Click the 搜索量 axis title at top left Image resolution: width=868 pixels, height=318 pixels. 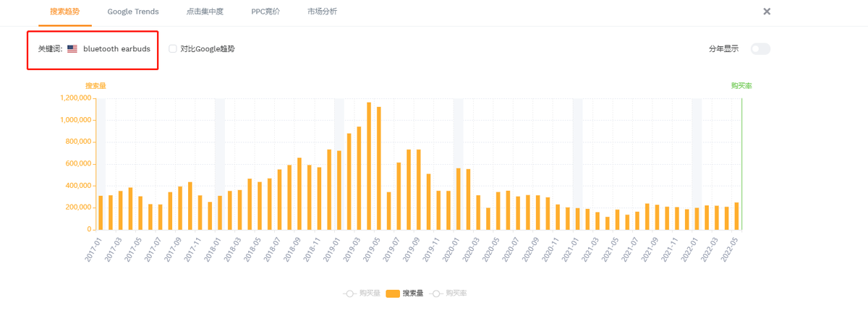tap(95, 86)
